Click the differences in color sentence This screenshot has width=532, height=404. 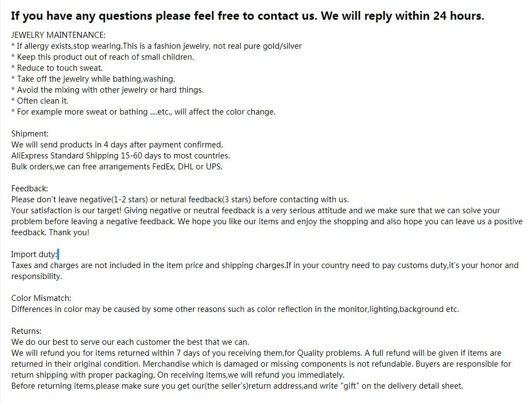tap(235, 309)
